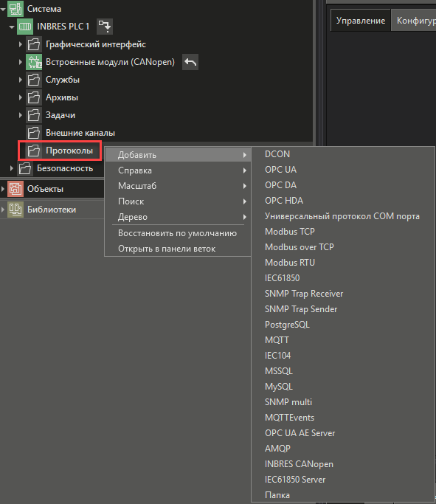Click the Архивы folder icon
Viewport: 436px width, 504px height.
point(34,97)
